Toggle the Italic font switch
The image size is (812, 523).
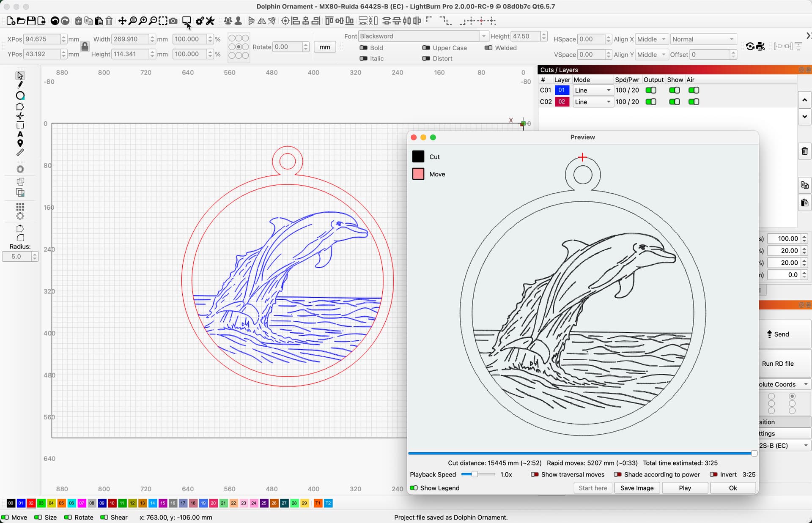coord(363,58)
